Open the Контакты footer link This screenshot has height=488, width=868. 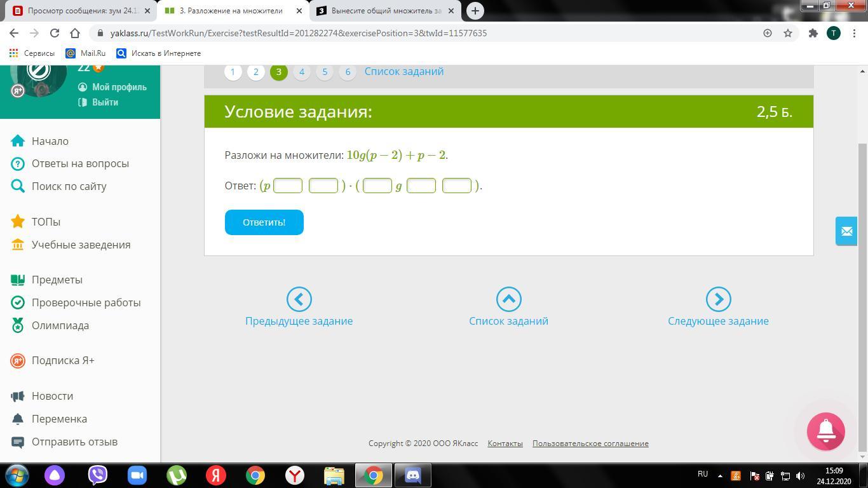click(505, 444)
